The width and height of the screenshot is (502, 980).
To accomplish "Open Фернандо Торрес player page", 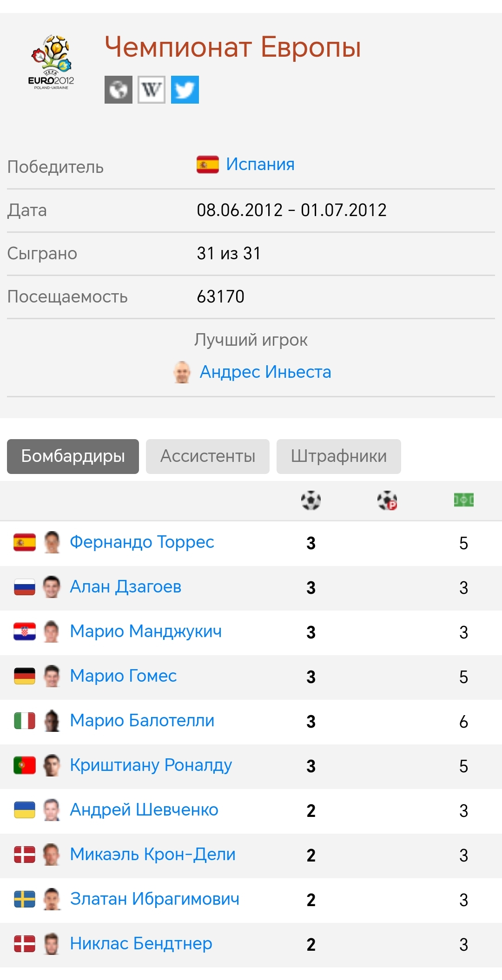I will [x=142, y=542].
